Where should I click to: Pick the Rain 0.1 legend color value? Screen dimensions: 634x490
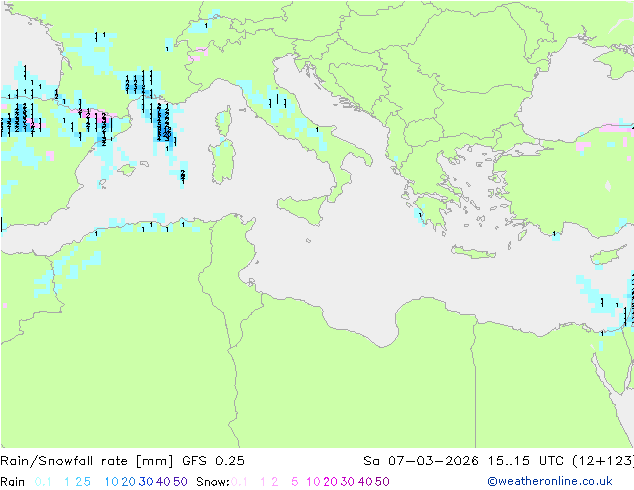tap(43, 482)
